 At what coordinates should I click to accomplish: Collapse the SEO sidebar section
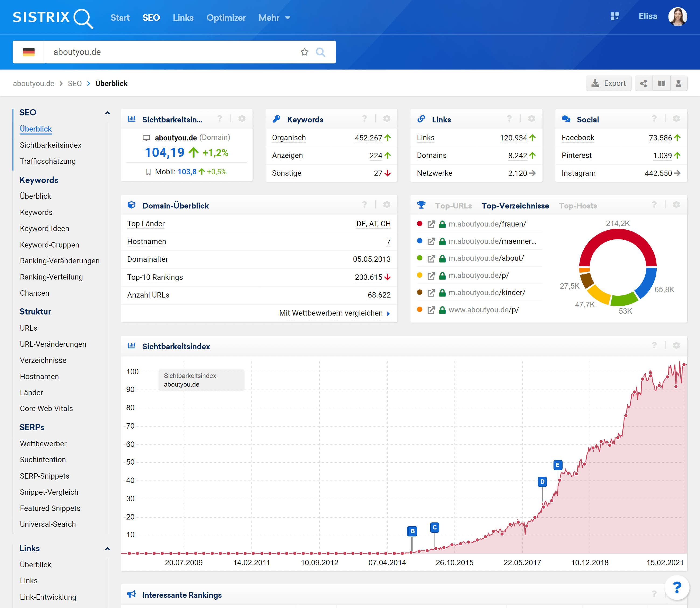coord(107,113)
